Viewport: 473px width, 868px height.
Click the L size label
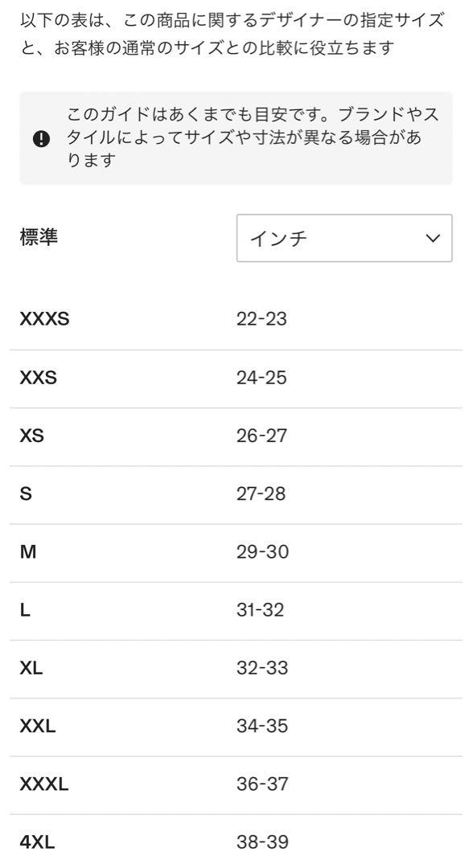coord(25,610)
